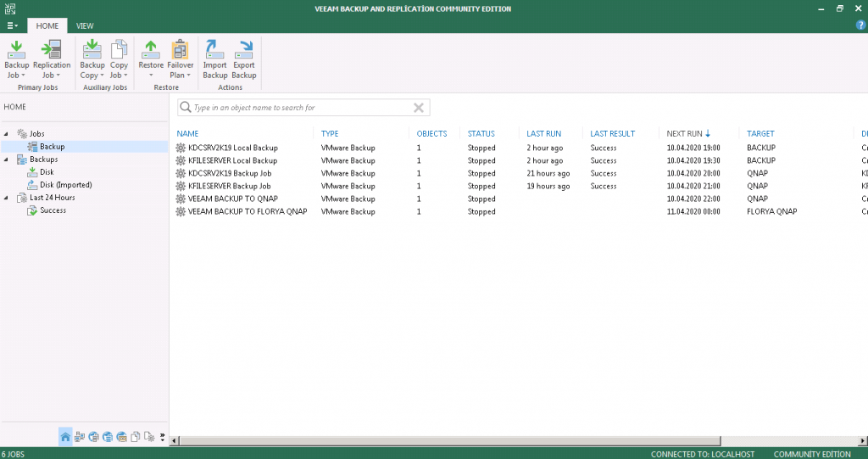Sort jobs by the LAST RESULT column
The width and height of the screenshot is (868, 459).
[612, 134]
